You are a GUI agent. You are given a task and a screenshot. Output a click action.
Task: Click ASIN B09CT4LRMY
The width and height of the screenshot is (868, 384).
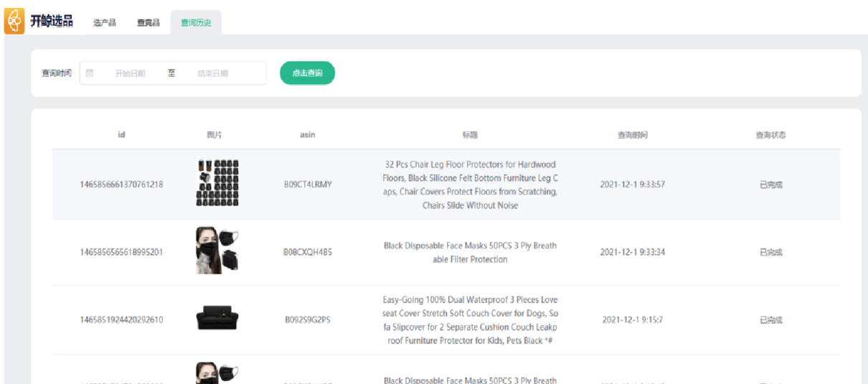[308, 184]
